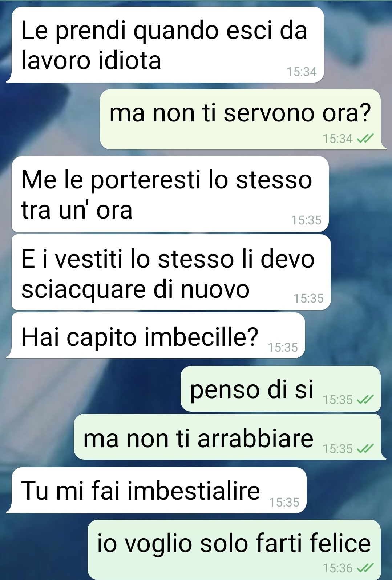392x580 pixels.
Task: Tap the 15:34 timestamp on the first received message
Action: click(302, 72)
